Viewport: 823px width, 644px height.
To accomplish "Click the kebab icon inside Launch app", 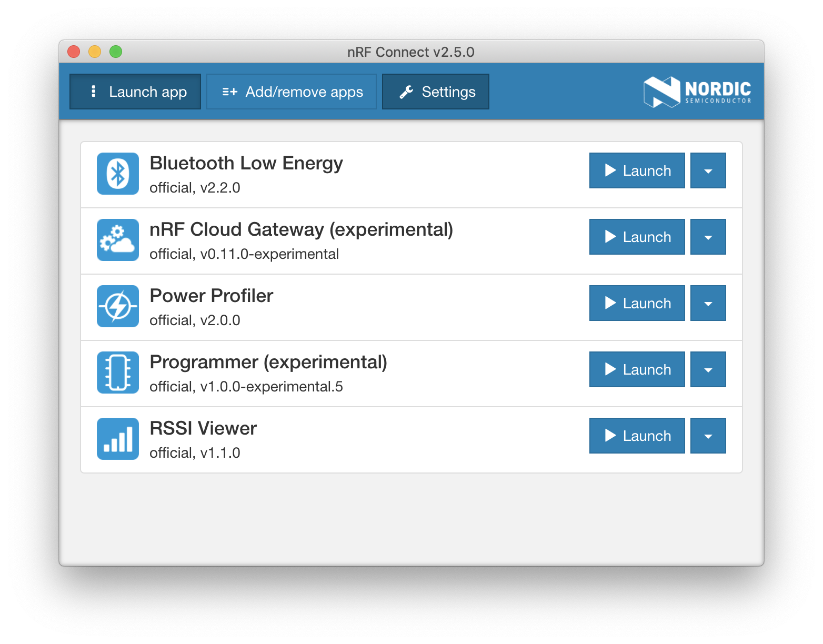I will 93,91.
